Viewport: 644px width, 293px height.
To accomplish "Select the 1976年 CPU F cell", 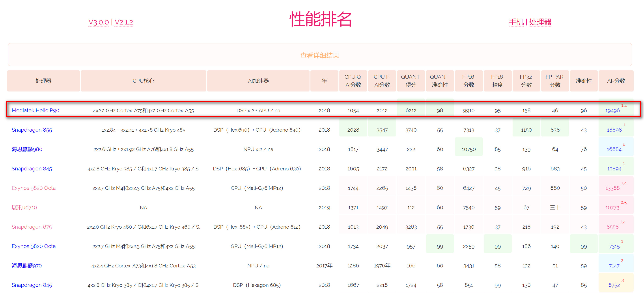I will coord(382,266).
